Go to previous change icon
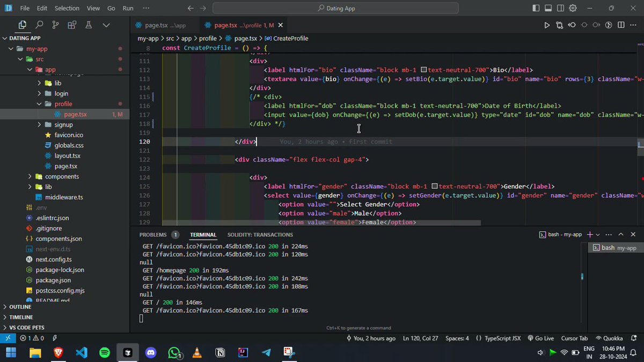This screenshot has height=362, width=644. [572, 25]
